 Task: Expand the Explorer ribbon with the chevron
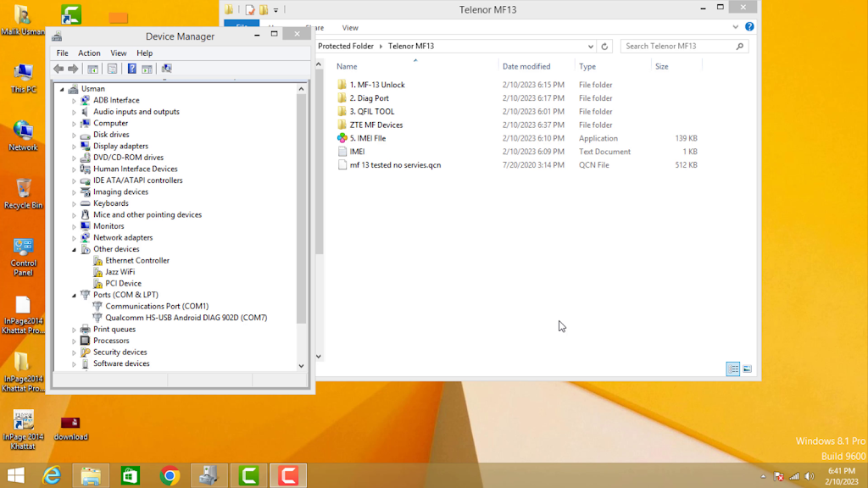pyautogui.click(x=735, y=26)
